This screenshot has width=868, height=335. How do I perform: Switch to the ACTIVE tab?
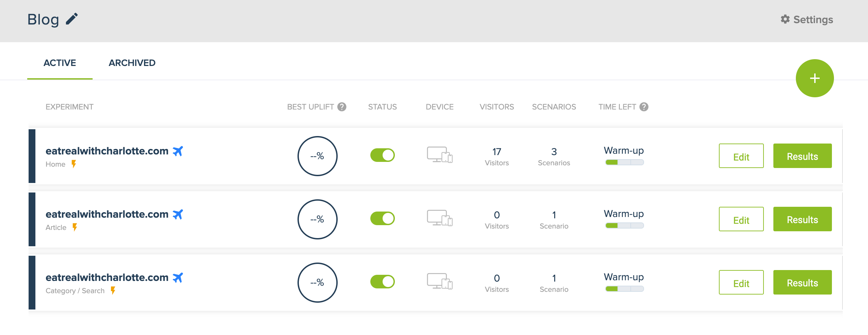coord(60,63)
